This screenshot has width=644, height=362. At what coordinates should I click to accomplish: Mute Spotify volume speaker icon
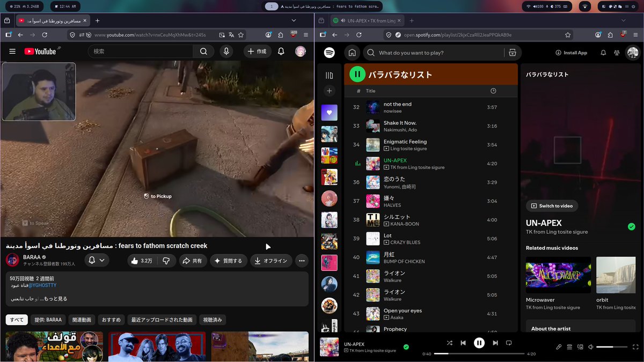pos(591,347)
